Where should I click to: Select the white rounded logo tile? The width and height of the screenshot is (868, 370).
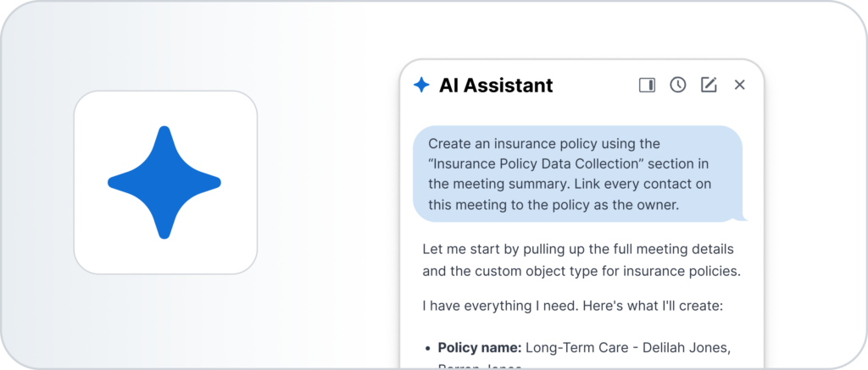click(x=165, y=183)
